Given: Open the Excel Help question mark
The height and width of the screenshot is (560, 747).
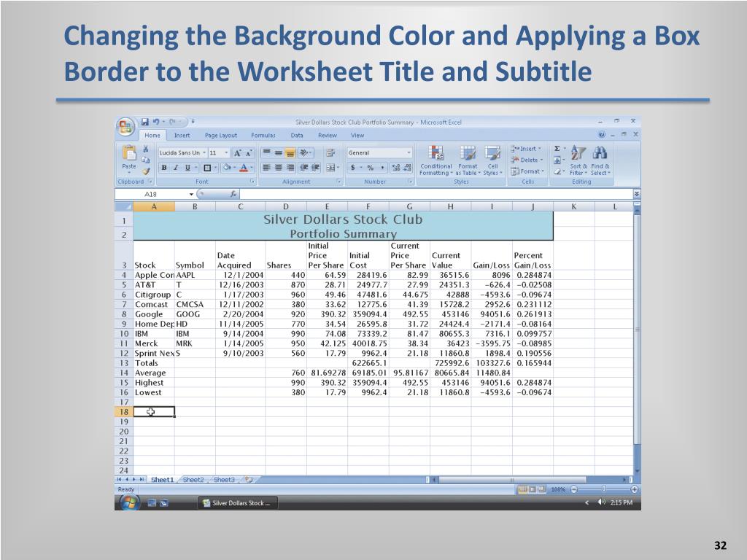Looking at the screenshot, I should 602,135.
